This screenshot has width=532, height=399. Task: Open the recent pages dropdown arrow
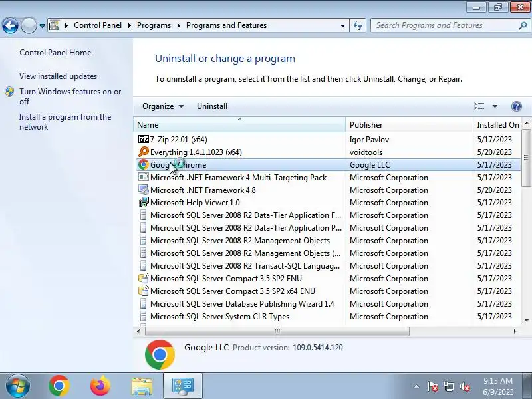[x=42, y=26]
